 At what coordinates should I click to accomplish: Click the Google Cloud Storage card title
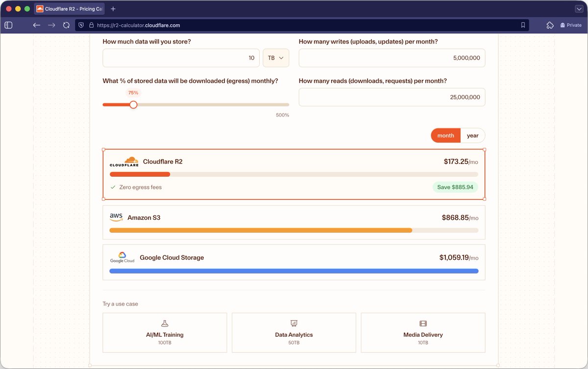point(172,257)
